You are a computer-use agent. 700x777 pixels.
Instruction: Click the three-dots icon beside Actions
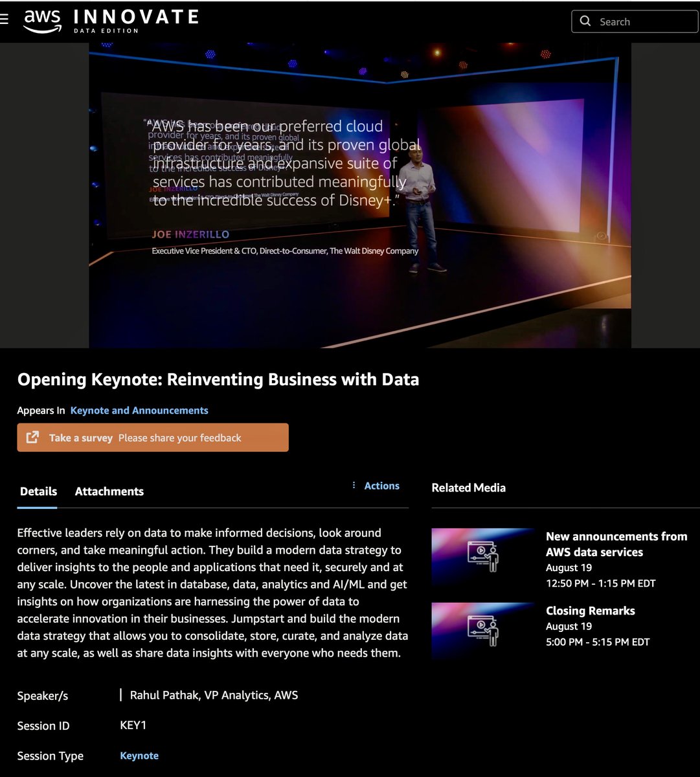coord(354,486)
